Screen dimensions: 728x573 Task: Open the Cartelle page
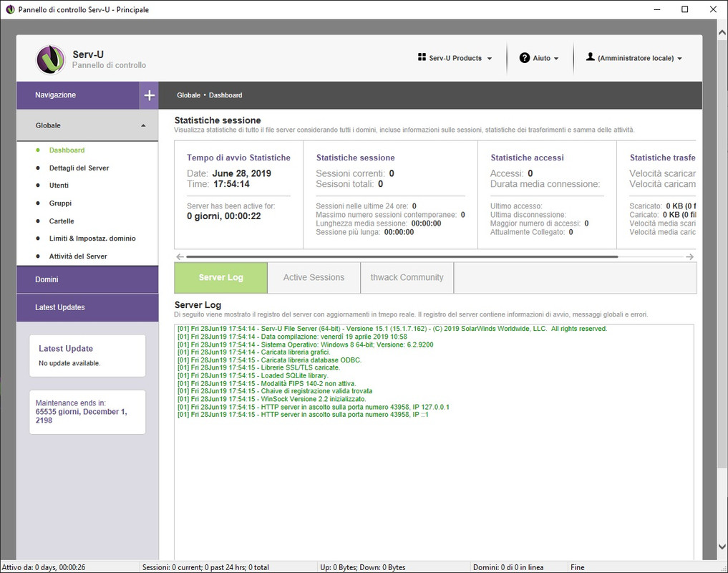pos(62,221)
